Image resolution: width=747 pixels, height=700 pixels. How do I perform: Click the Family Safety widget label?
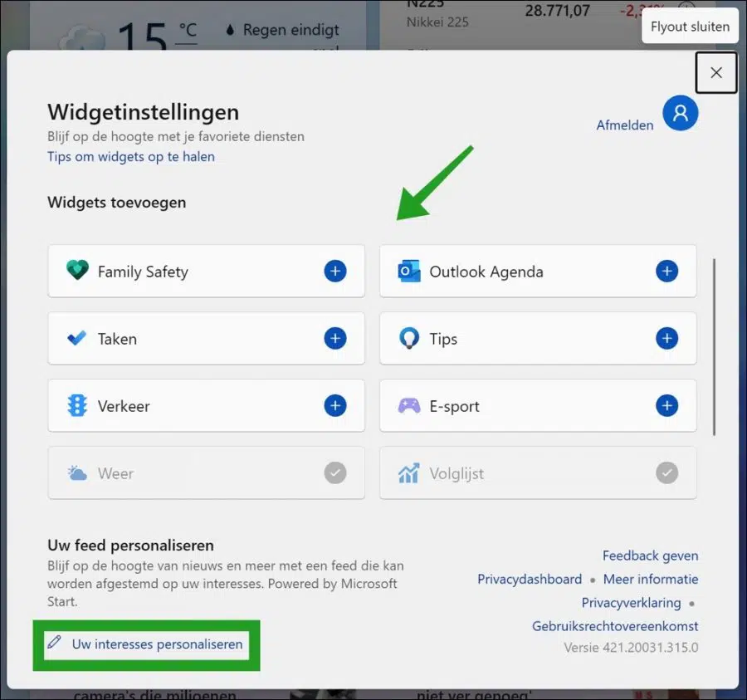tap(143, 272)
